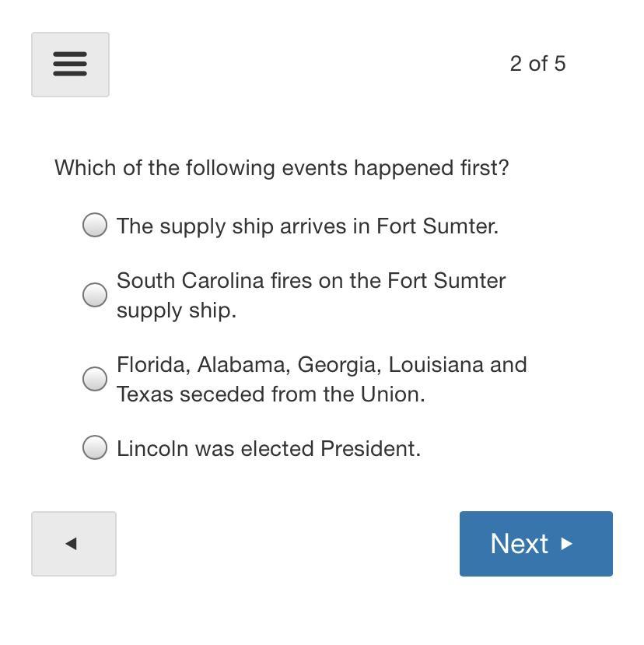Click 'Florida, Alabama, Georgia, Louisiana and' text

pos(322,365)
